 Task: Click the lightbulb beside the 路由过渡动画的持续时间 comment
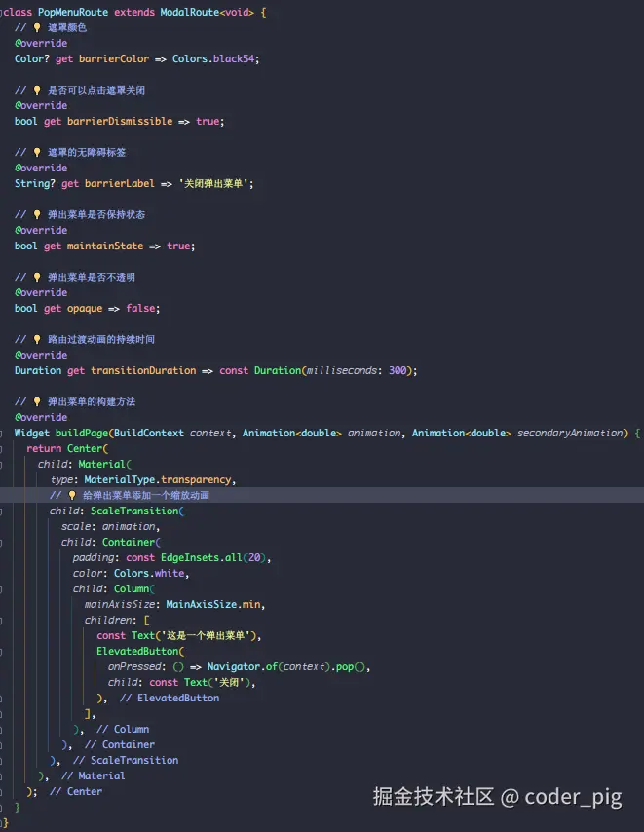(x=37, y=340)
